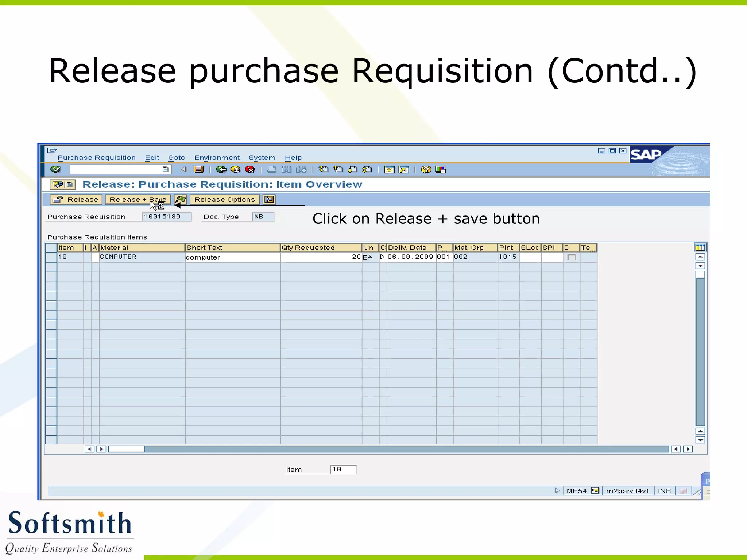Click the First Page icon

(323, 169)
